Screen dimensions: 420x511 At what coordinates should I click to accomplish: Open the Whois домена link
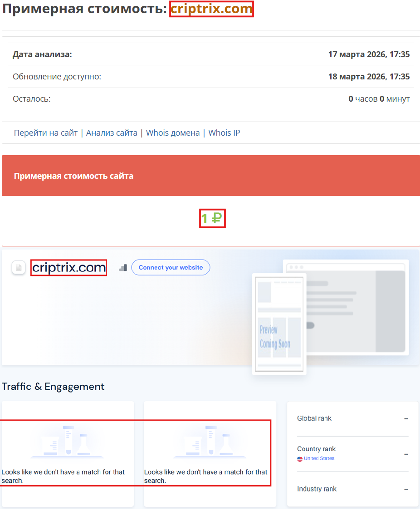173,133
